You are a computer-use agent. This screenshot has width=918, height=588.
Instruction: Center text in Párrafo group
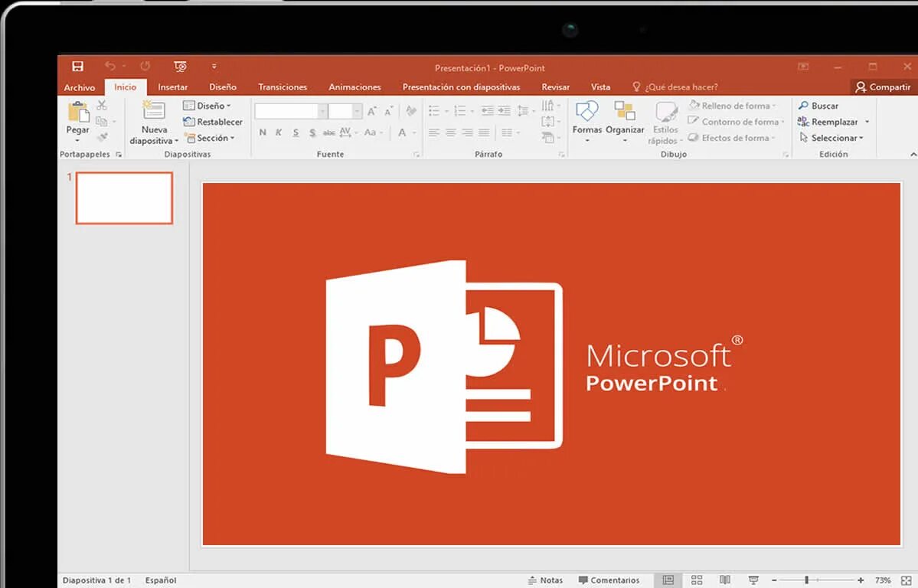pyautogui.click(x=450, y=133)
